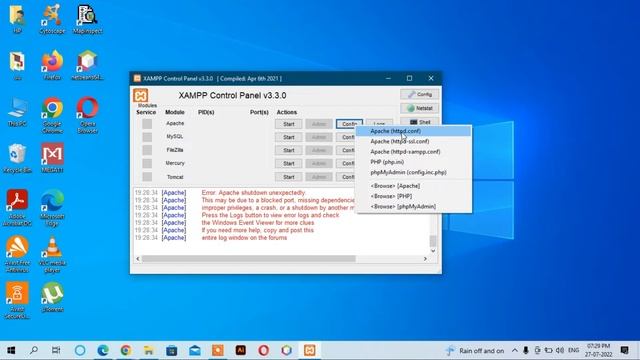The height and width of the screenshot is (360, 640).
Task: Open the Windows Start menu
Action: click(11, 350)
